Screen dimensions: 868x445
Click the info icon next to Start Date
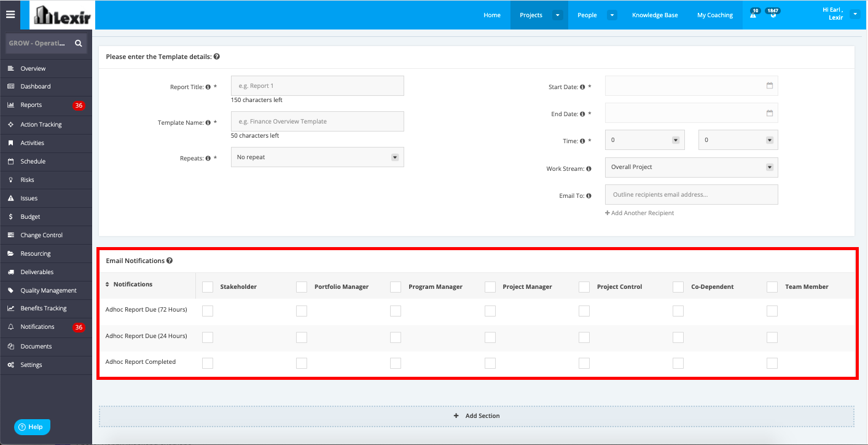tap(582, 87)
